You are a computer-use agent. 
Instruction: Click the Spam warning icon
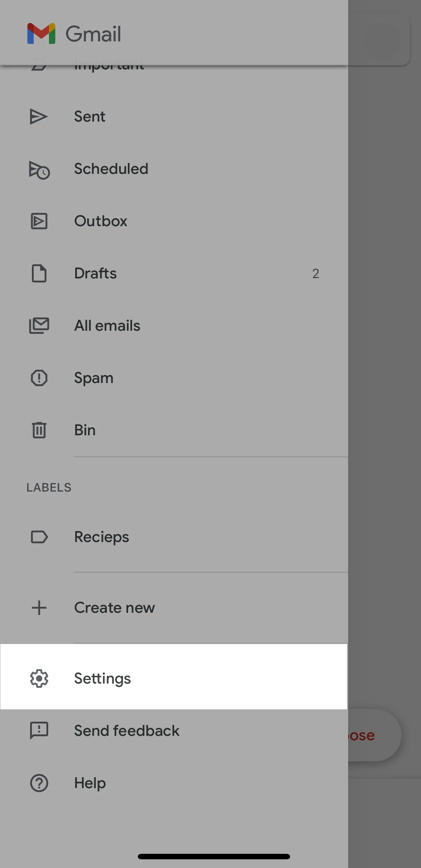tap(39, 378)
